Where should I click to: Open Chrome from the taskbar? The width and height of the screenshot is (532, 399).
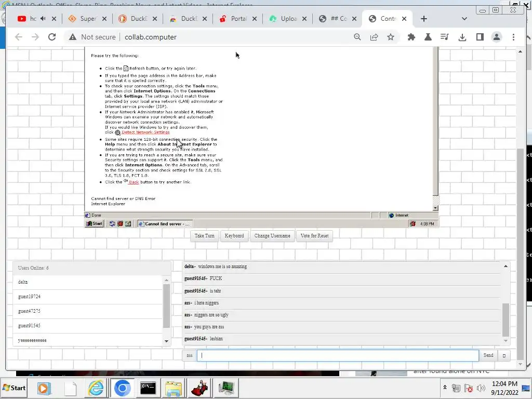click(123, 388)
